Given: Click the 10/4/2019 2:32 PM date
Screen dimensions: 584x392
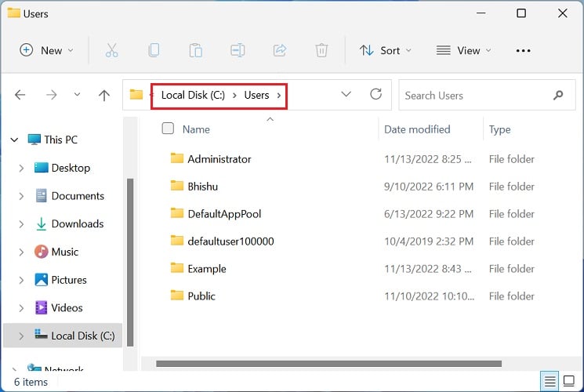Looking at the screenshot, I should pyautogui.click(x=429, y=241).
